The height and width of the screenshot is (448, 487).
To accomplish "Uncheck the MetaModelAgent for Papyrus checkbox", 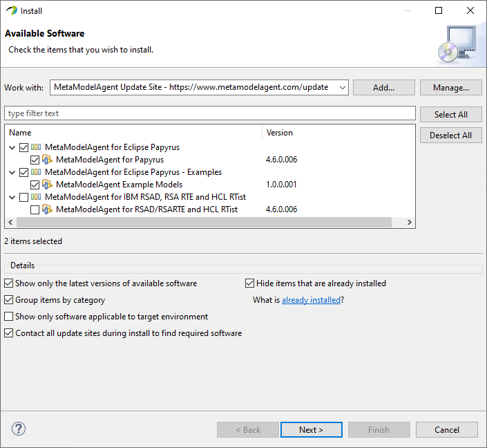I will 35,160.
